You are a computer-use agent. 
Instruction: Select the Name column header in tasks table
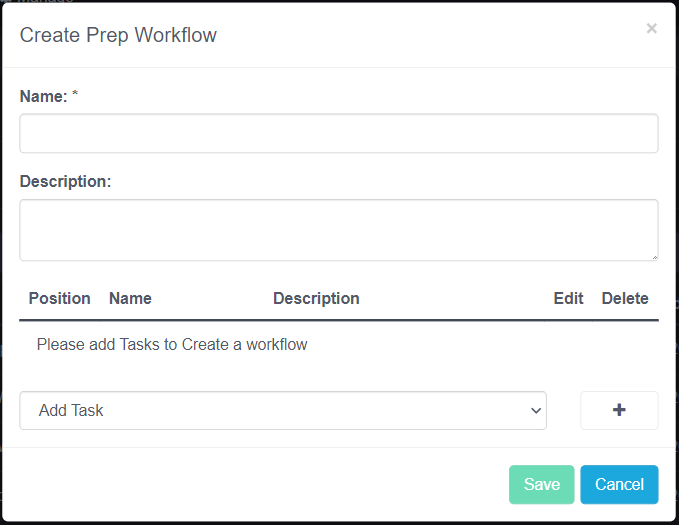tap(130, 298)
